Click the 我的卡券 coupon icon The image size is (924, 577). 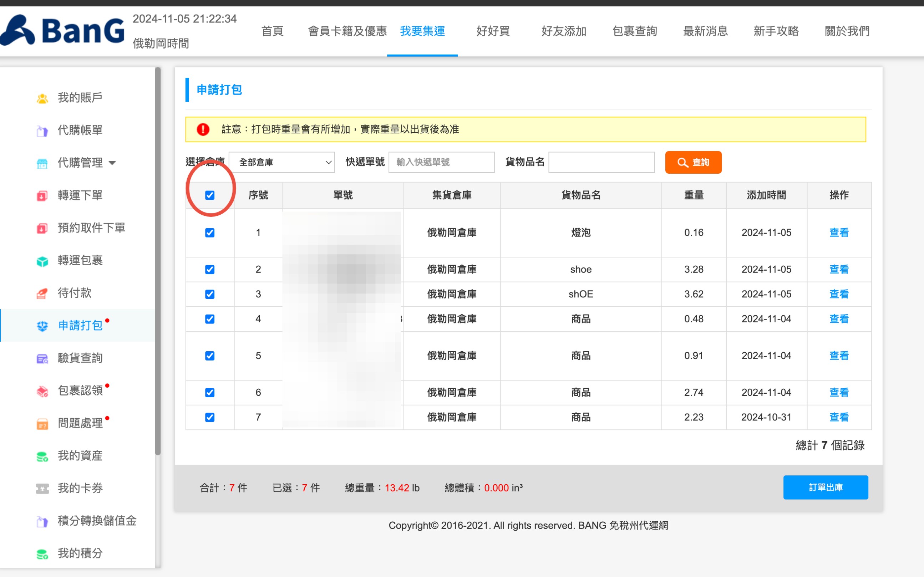42,489
